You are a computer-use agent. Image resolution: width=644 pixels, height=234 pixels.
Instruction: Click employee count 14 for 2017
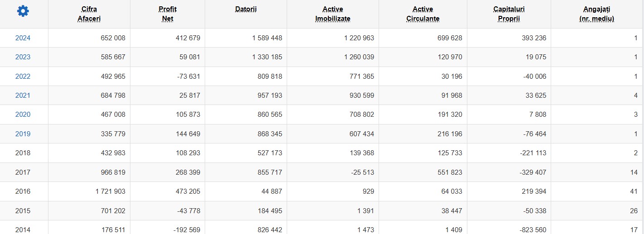point(634,172)
